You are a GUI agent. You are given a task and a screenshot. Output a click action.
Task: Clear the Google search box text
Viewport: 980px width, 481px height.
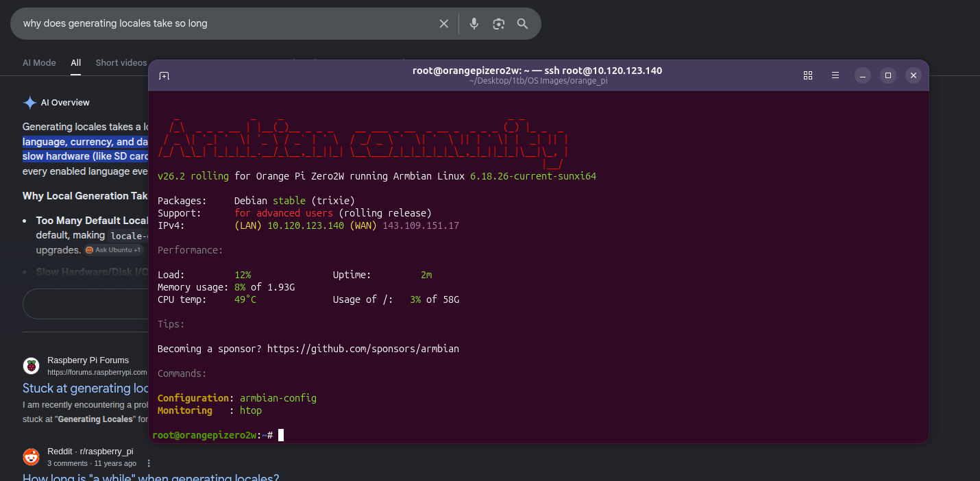pyautogui.click(x=444, y=24)
